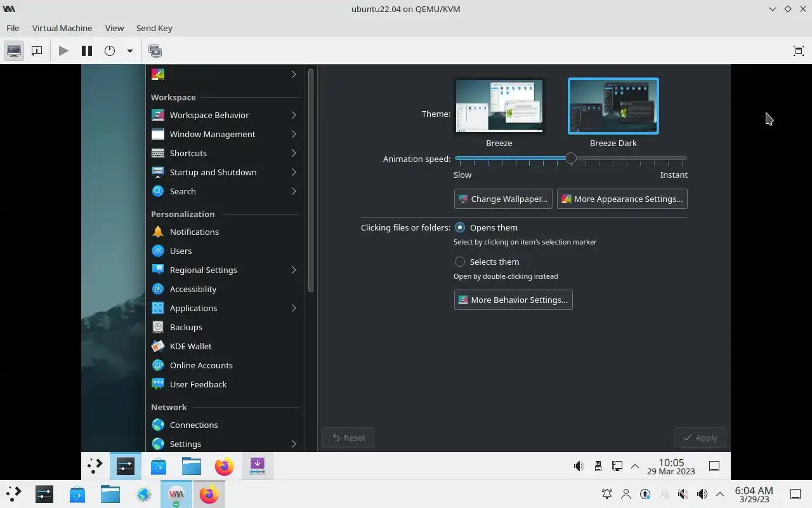
Task: Click the KDE Wallet icon
Action: pyautogui.click(x=158, y=346)
